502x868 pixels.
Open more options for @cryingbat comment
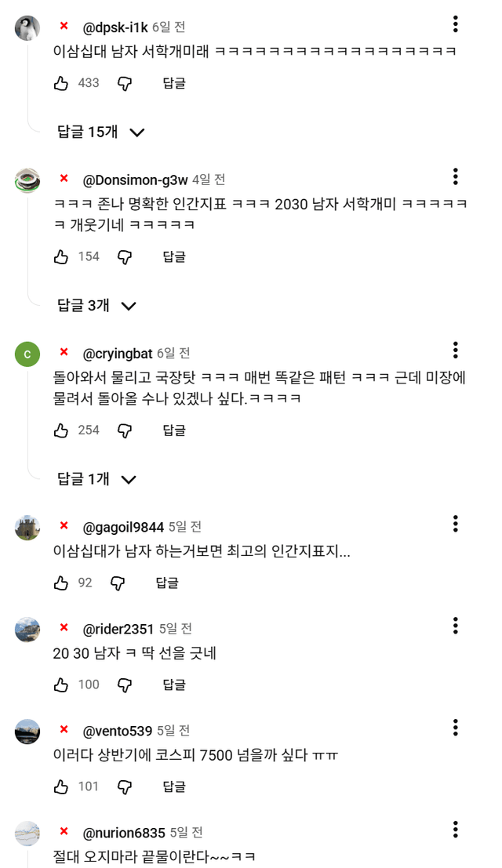pyautogui.click(x=455, y=350)
